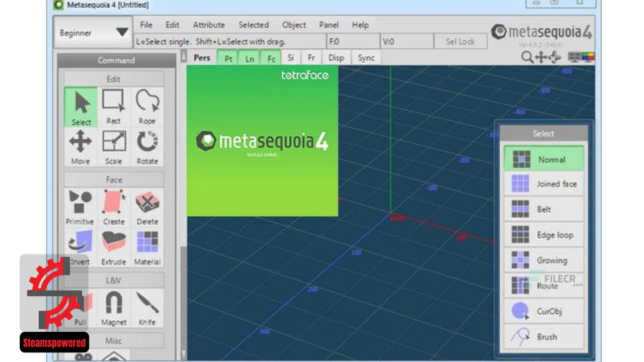Click the Metasequoia 4 splash image

(x=262, y=141)
